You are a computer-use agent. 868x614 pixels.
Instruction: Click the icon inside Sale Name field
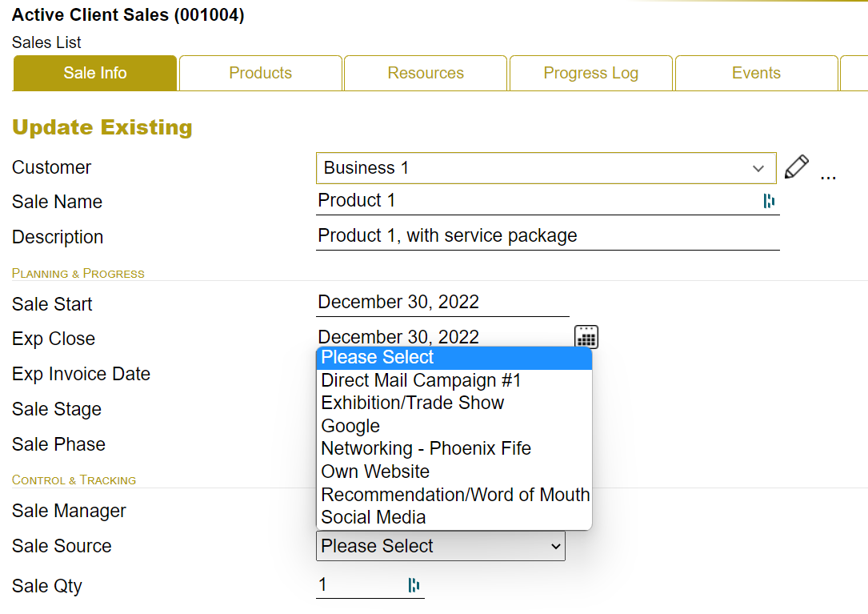coord(769,201)
